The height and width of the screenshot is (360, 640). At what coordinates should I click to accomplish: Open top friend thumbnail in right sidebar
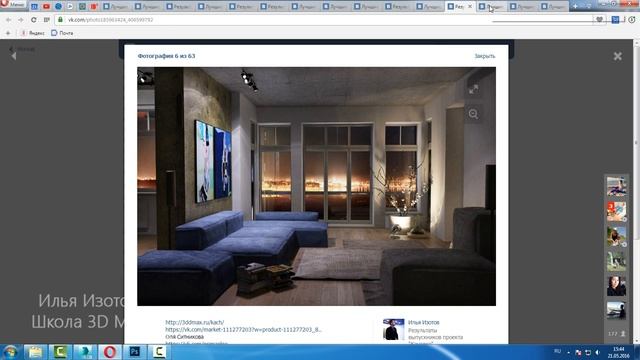point(616,187)
